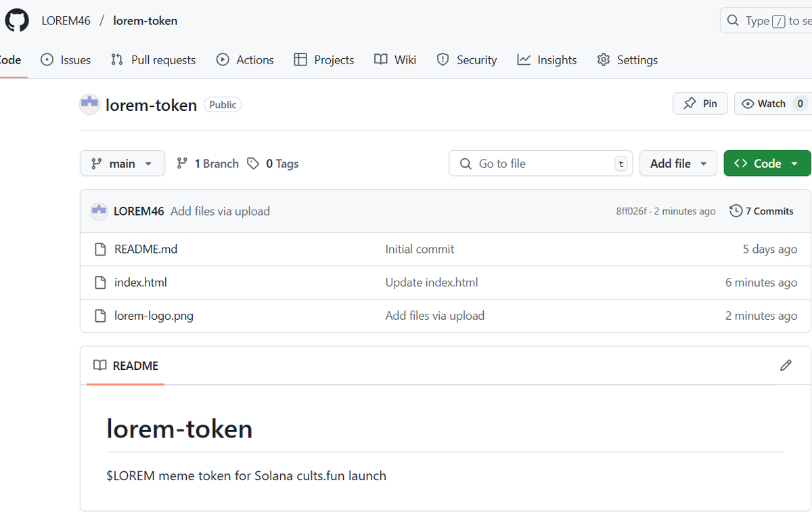Open the Initial commit message link
Image resolution: width=812 pixels, height=520 pixels.
(420, 249)
